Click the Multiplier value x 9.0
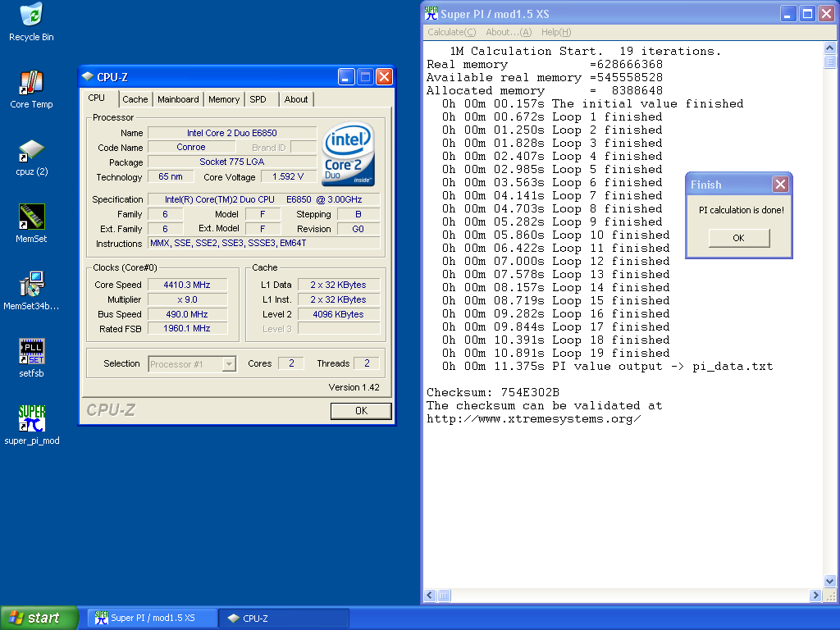This screenshot has height=630, width=840. coord(187,299)
